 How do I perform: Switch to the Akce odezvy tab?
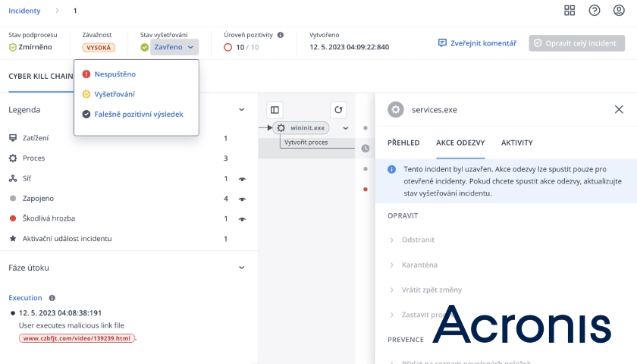[x=460, y=143]
